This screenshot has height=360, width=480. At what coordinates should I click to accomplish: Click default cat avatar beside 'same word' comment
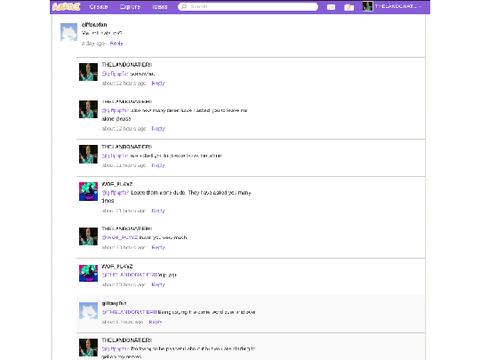tap(88, 311)
